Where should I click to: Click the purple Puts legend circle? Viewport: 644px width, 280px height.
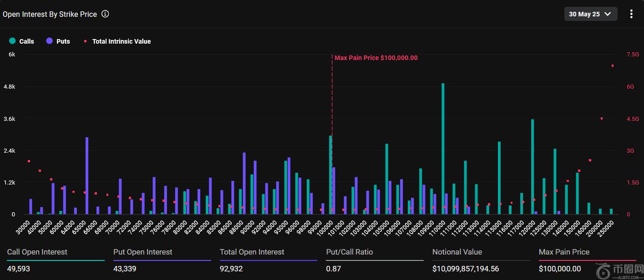point(49,41)
